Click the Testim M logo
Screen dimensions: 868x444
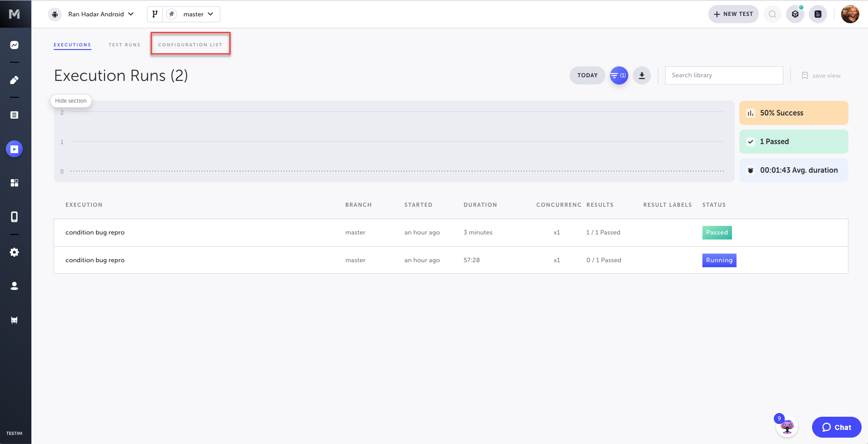coord(15,14)
